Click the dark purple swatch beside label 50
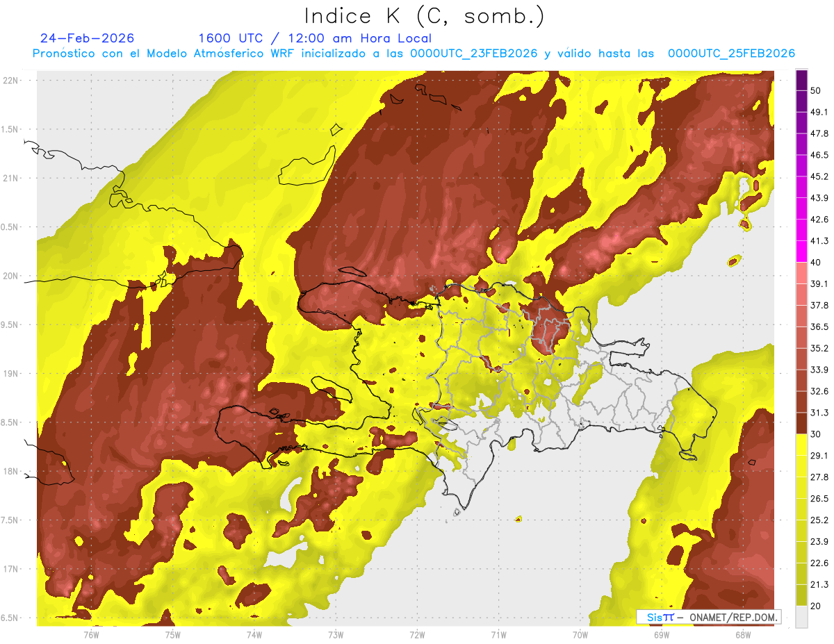 [802, 80]
